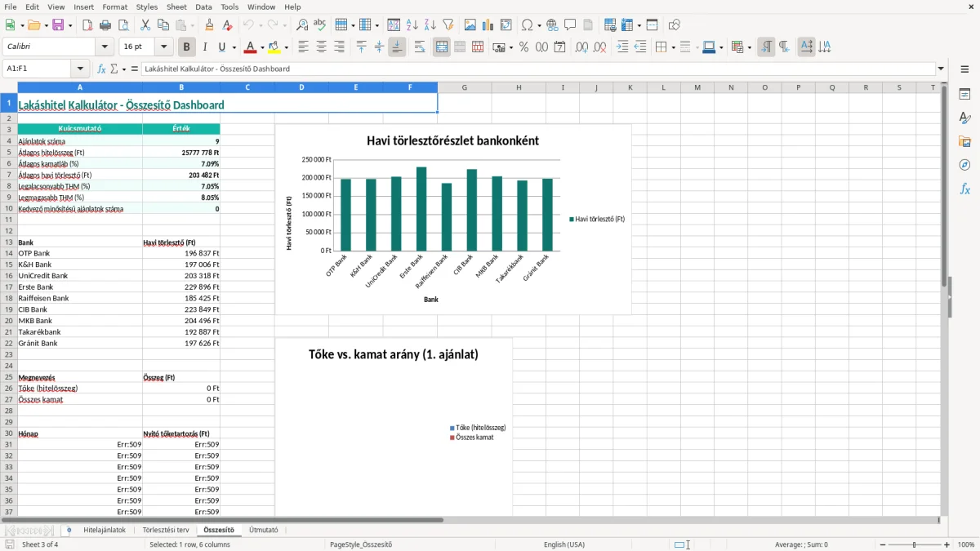Switch to the Hitelajánlatok sheet tab

click(105, 530)
